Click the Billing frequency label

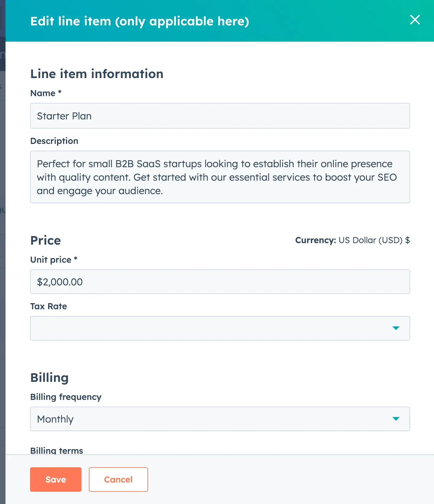click(66, 397)
